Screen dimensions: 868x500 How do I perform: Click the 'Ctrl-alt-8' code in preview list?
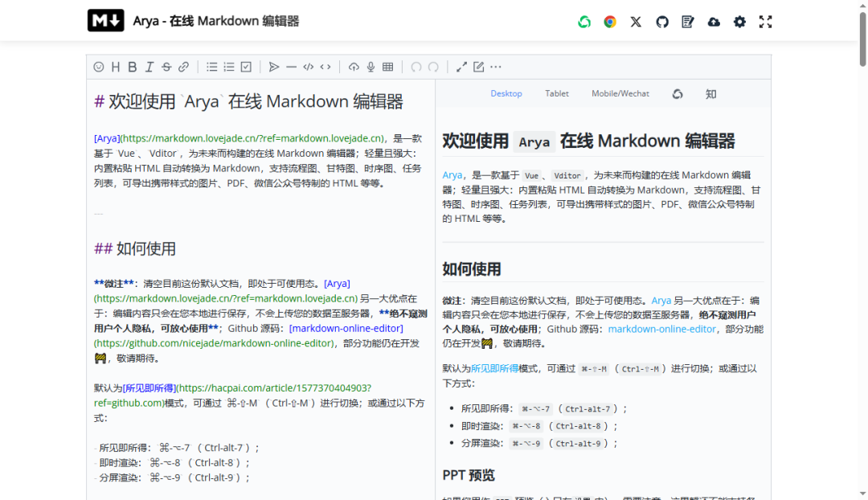coord(578,426)
